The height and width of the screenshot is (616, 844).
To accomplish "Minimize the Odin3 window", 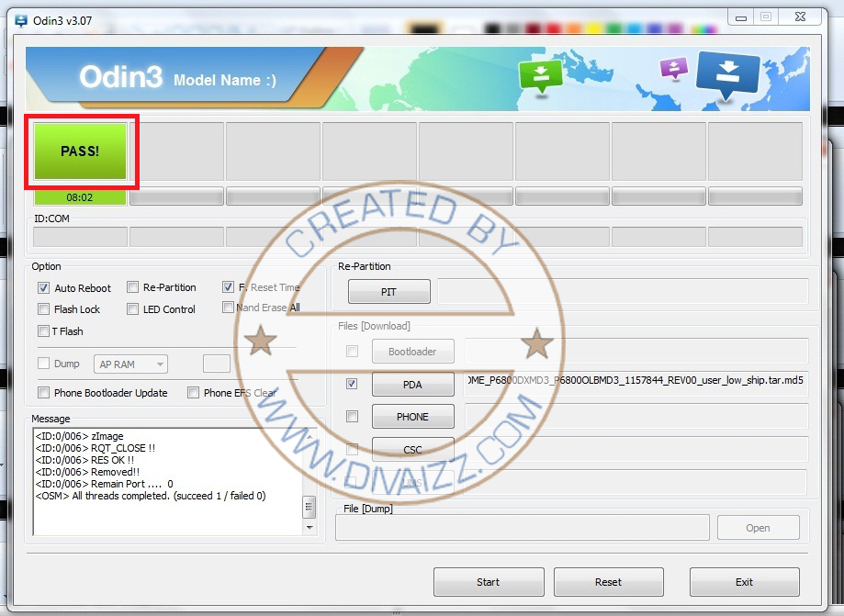I will 741,17.
